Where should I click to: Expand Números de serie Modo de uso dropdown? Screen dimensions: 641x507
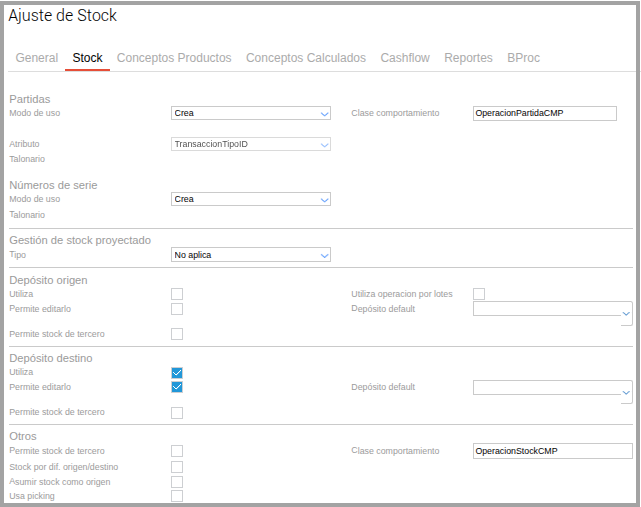(x=251, y=199)
